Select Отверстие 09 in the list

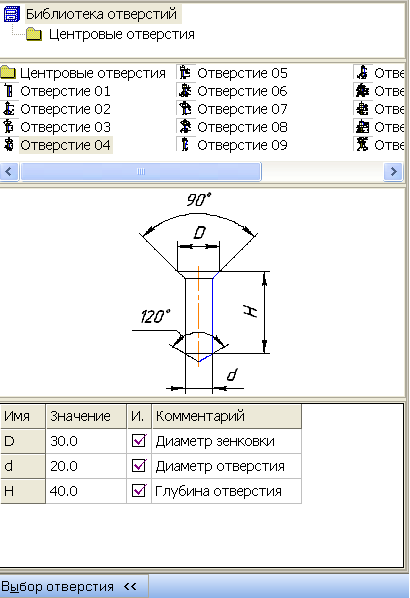click(242, 145)
